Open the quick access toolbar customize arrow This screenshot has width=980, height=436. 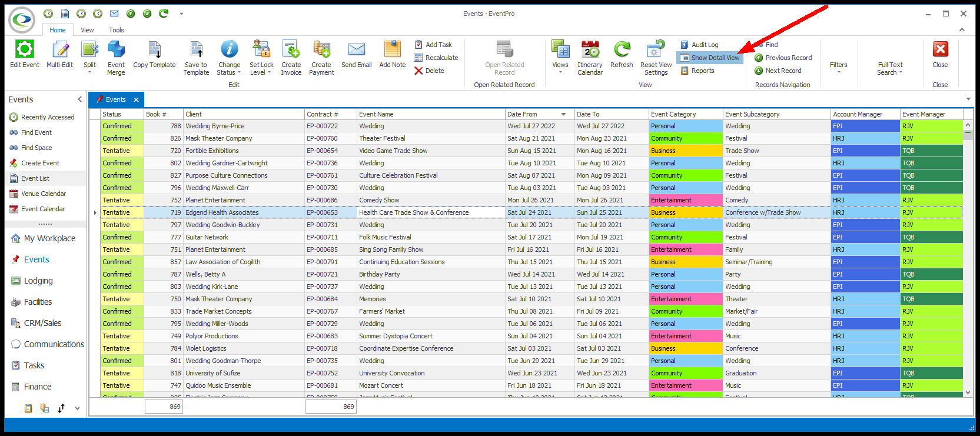(181, 13)
